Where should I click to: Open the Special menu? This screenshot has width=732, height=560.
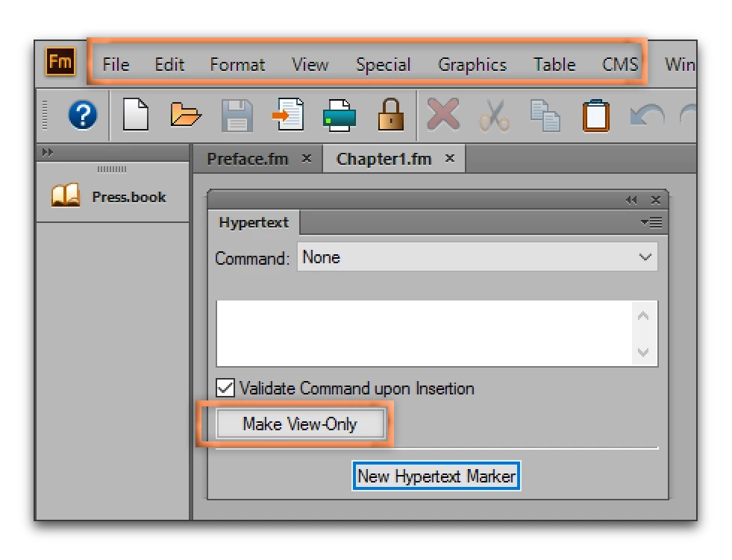coord(383,64)
